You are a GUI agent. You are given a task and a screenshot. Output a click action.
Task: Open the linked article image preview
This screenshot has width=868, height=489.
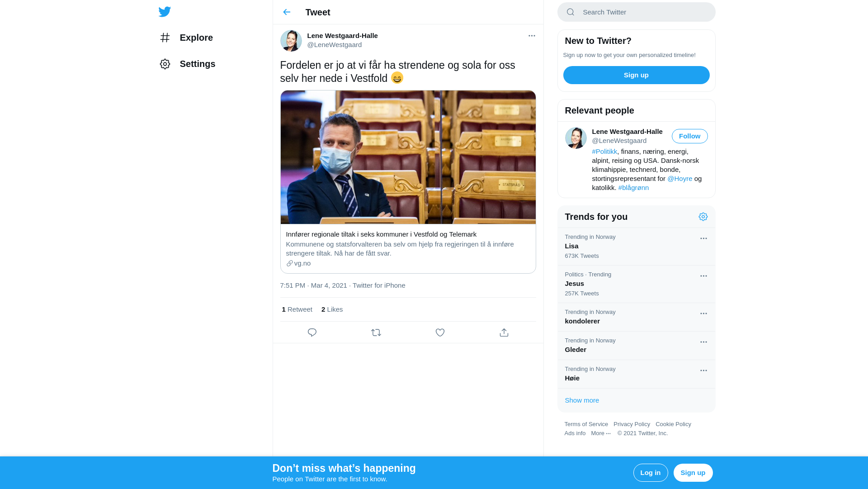408,157
